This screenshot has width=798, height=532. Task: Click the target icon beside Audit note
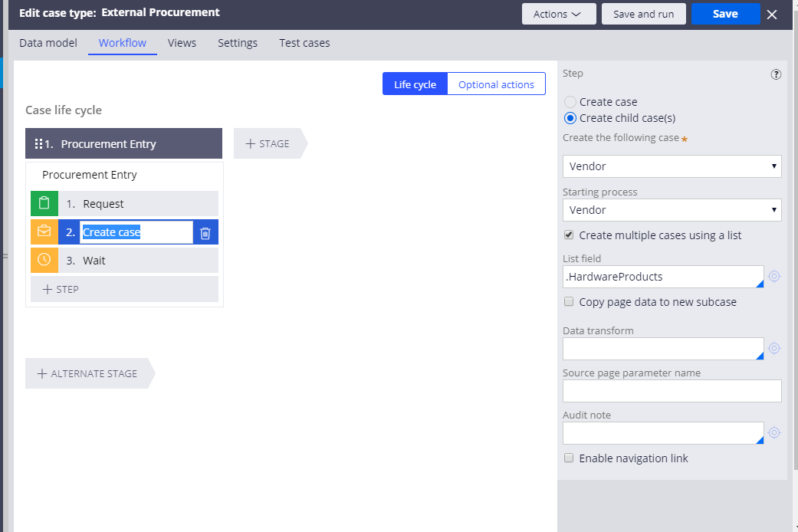point(774,433)
